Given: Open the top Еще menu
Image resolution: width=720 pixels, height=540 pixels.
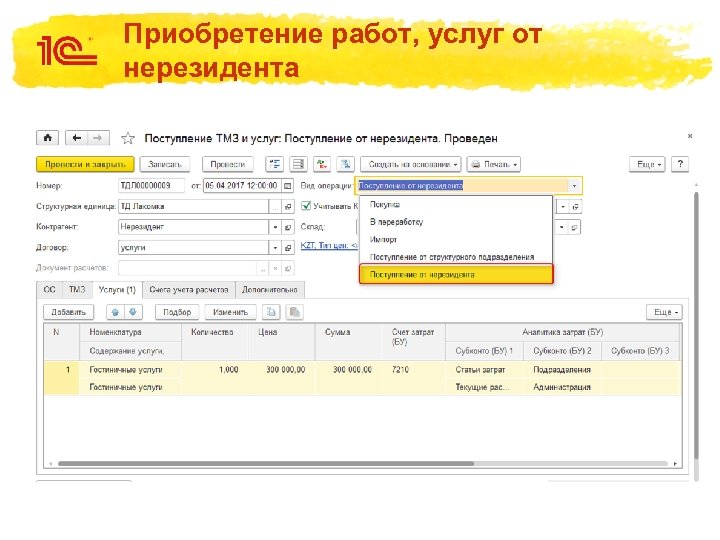Looking at the screenshot, I should pos(647,164).
